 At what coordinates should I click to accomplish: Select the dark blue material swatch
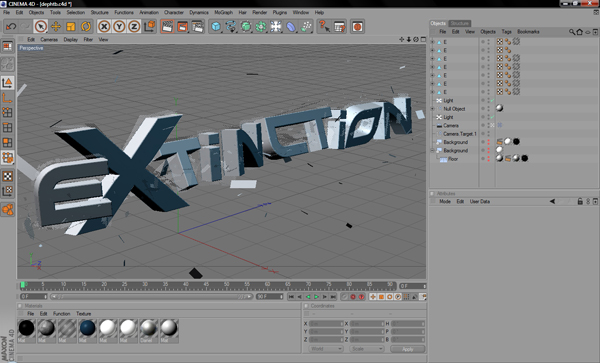(88, 328)
